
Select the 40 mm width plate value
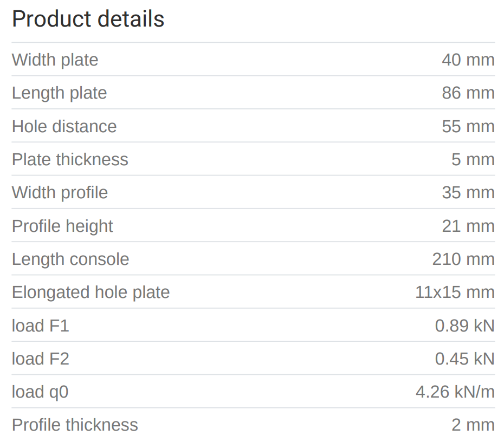coord(468,60)
